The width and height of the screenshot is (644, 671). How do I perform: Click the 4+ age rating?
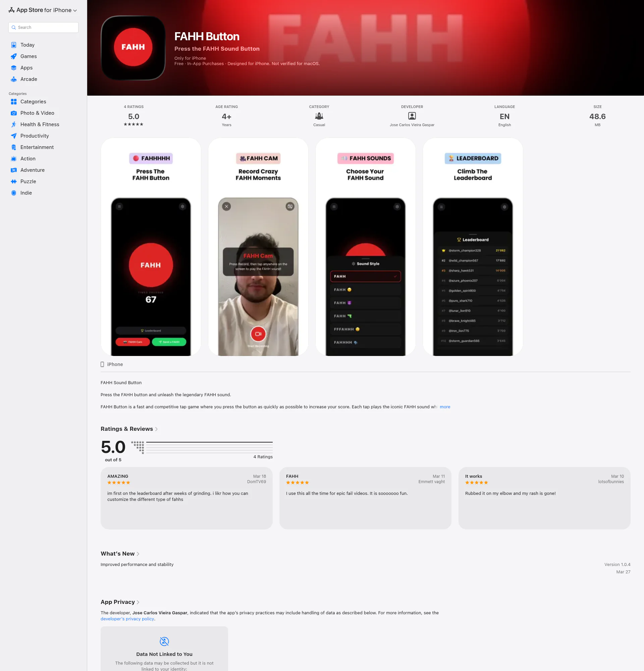[x=226, y=117]
